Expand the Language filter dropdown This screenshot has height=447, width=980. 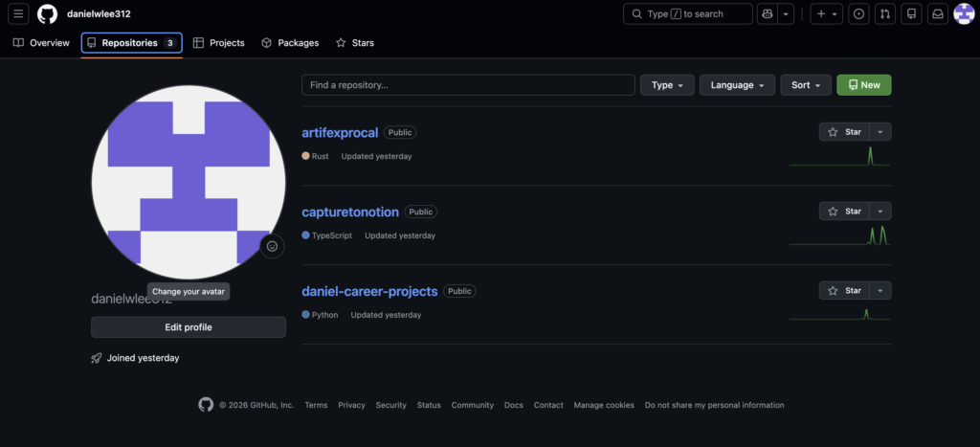(x=738, y=85)
